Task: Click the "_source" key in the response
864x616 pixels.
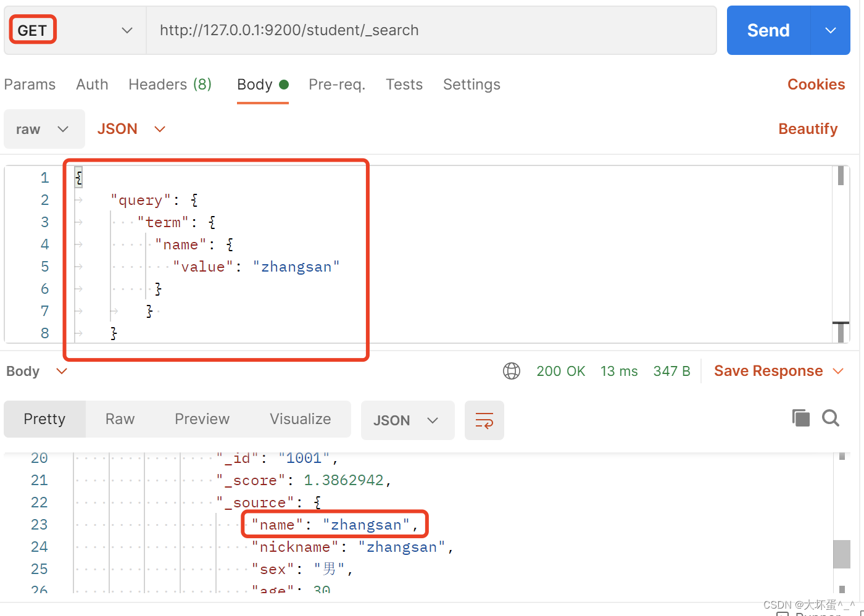Action: coord(255,502)
